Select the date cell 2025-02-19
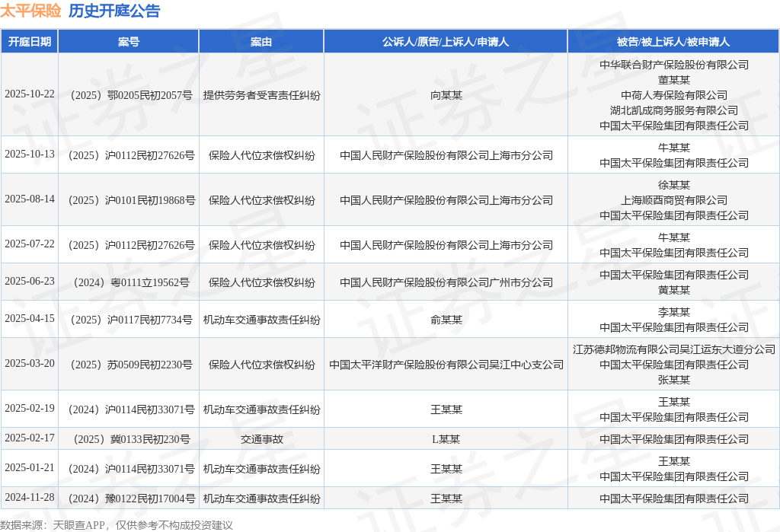The width and height of the screenshot is (780, 532). (x=30, y=408)
